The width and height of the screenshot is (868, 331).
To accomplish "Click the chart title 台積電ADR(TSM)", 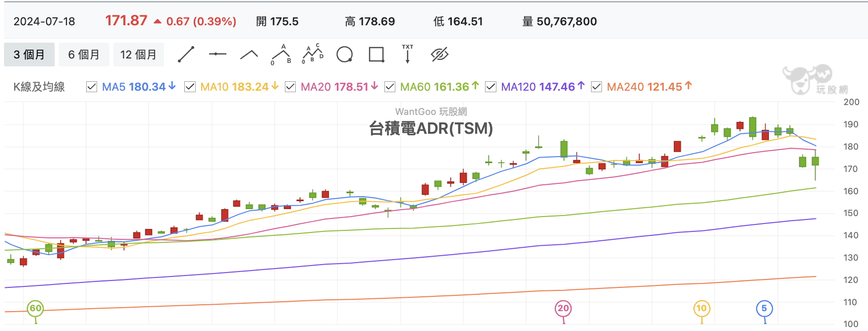I will (431, 128).
